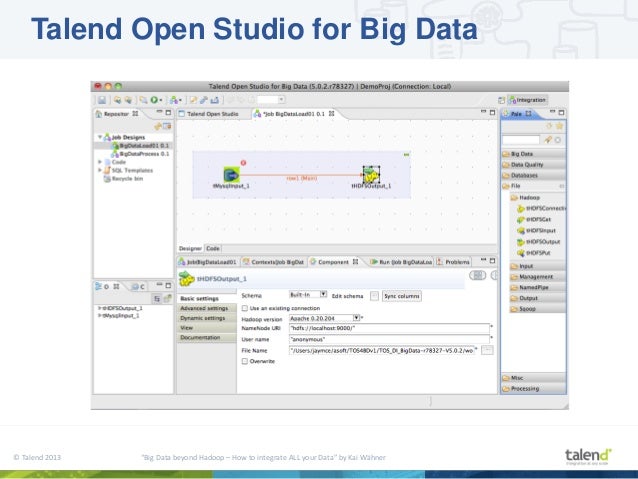The height and width of the screenshot is (479, 638).
Task: Enable Use an existing connection checkbox
Action: (x=245, y=308)
